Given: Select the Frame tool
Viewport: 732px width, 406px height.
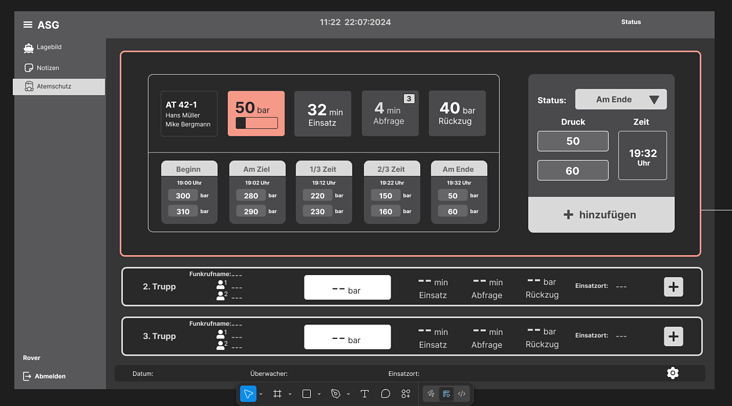Looking at the screenshot, I should (x=278, y=394).
